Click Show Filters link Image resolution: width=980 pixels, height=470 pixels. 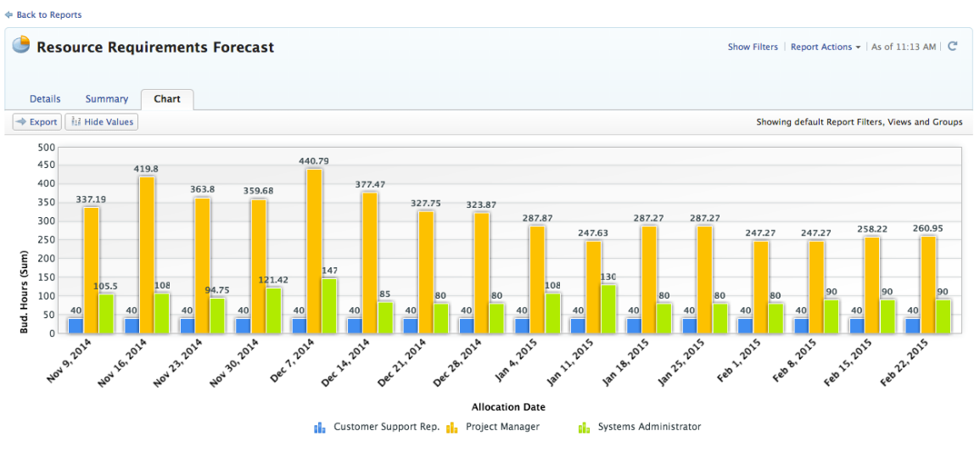pos(752,48)
